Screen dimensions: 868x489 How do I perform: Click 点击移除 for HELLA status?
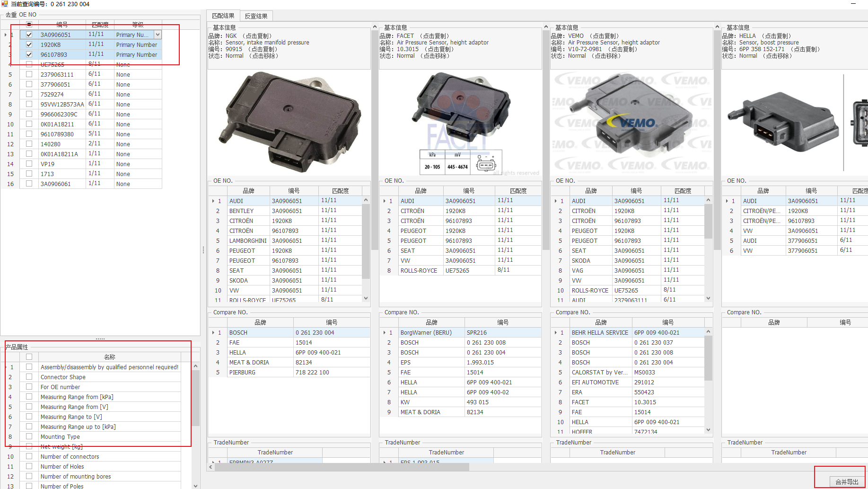777,56
